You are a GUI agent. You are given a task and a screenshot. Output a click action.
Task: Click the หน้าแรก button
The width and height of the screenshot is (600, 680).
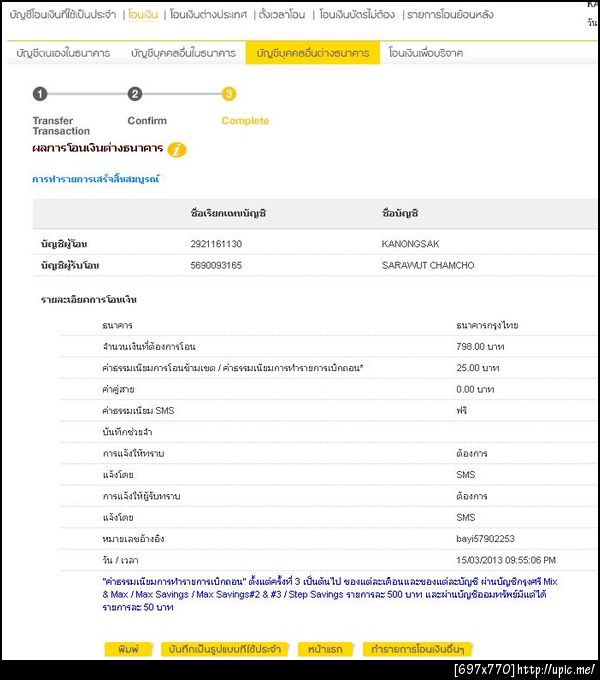pyautogui.click(x=325, y=649)
